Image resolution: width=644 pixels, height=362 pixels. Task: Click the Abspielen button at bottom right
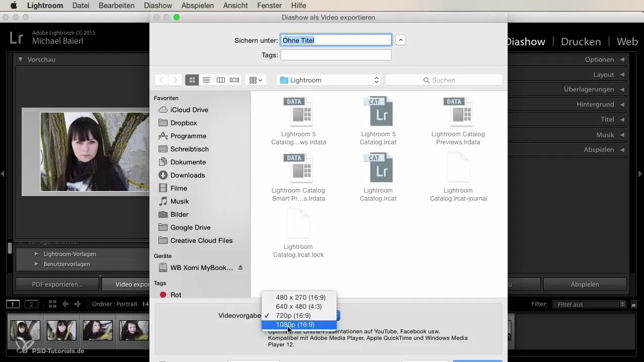click(585, 284)
